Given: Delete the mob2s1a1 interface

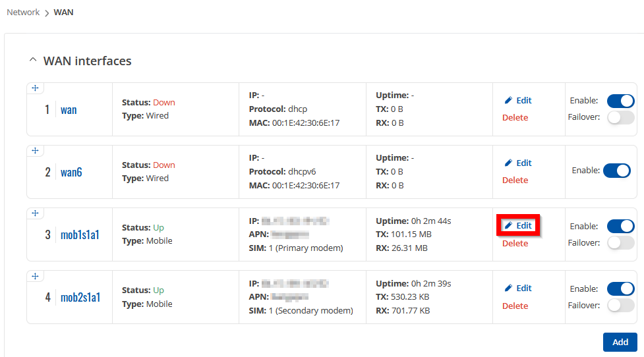Looking at the screenshot, I should point(515,306).
